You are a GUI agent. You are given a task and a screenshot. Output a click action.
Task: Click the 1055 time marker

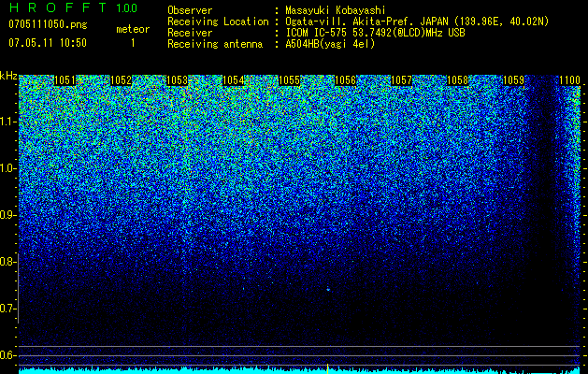(289, 80)
